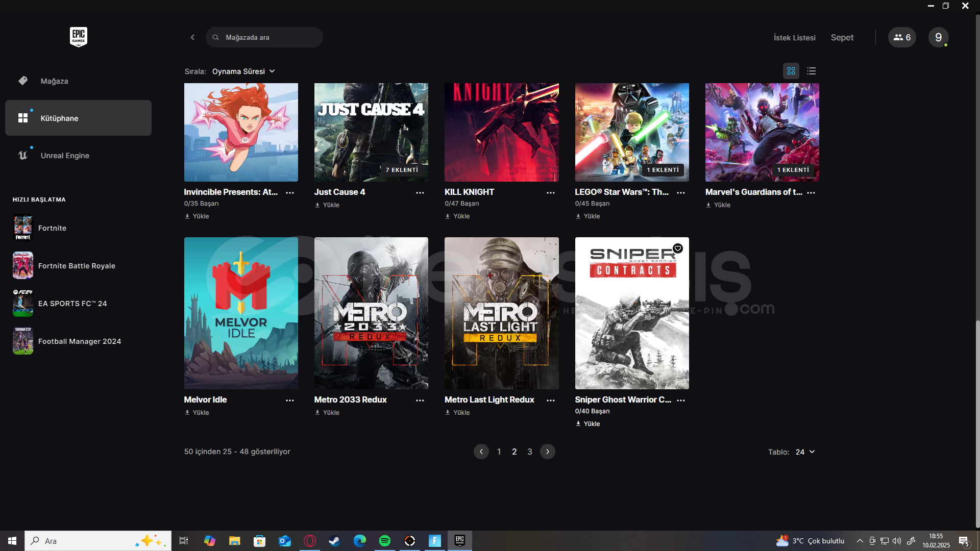This screenshot has height=551, width=980.
Task: Go back using the back arrow
Action: (x=192, y=37)
